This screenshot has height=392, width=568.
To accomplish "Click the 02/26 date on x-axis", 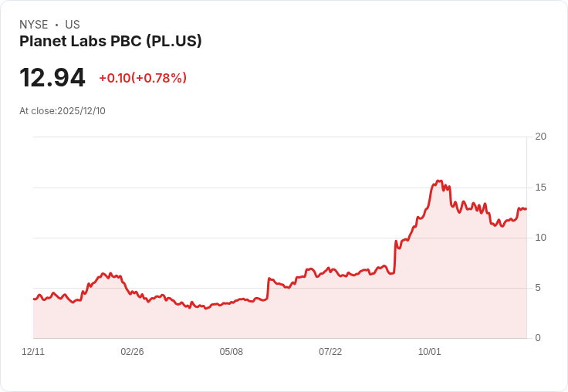I will (132, 352).
